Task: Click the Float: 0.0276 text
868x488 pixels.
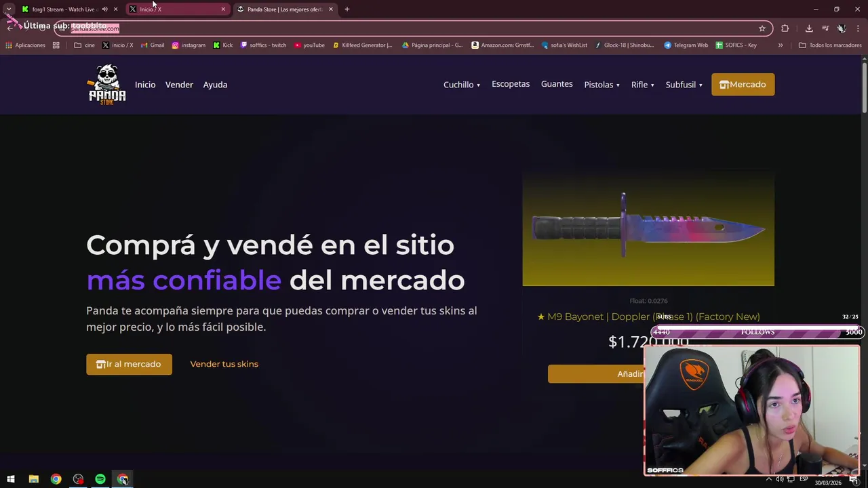Action: 648,301
